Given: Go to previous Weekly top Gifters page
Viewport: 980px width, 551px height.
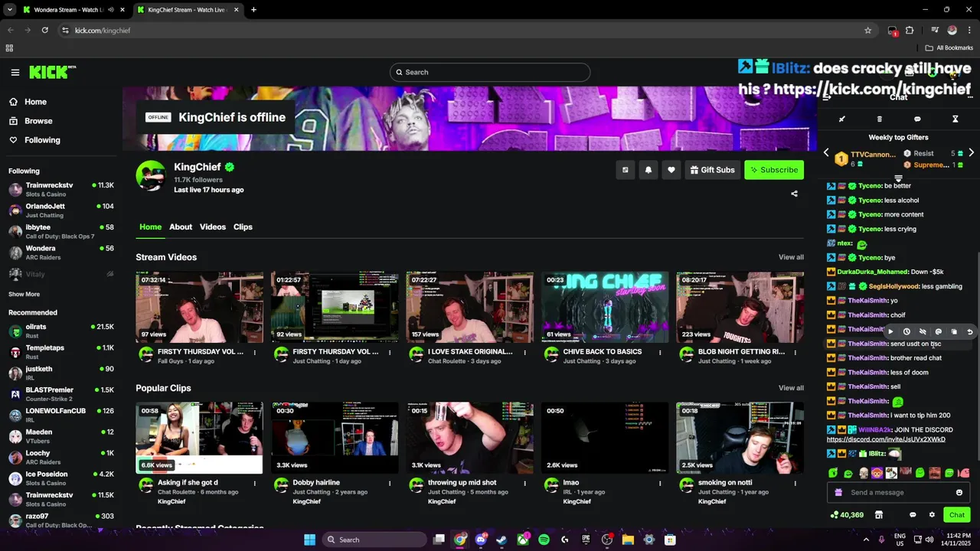Looking at the screenshot, I should pyautogui.click(x=826, y=153).
